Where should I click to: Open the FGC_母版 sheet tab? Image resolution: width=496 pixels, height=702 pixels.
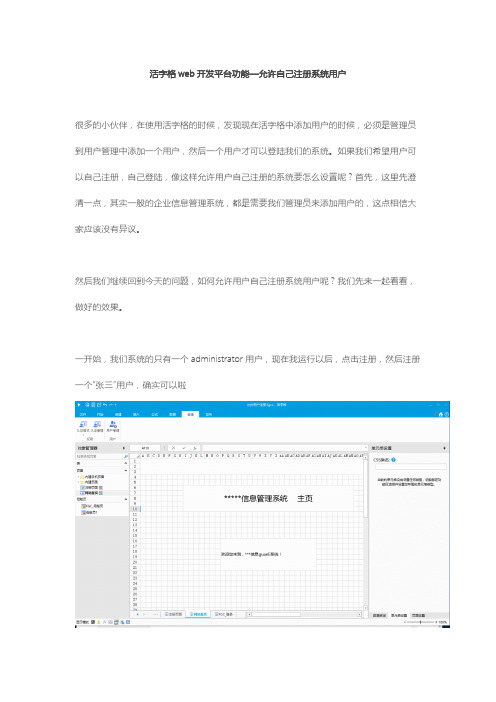[x=223, y=615]
